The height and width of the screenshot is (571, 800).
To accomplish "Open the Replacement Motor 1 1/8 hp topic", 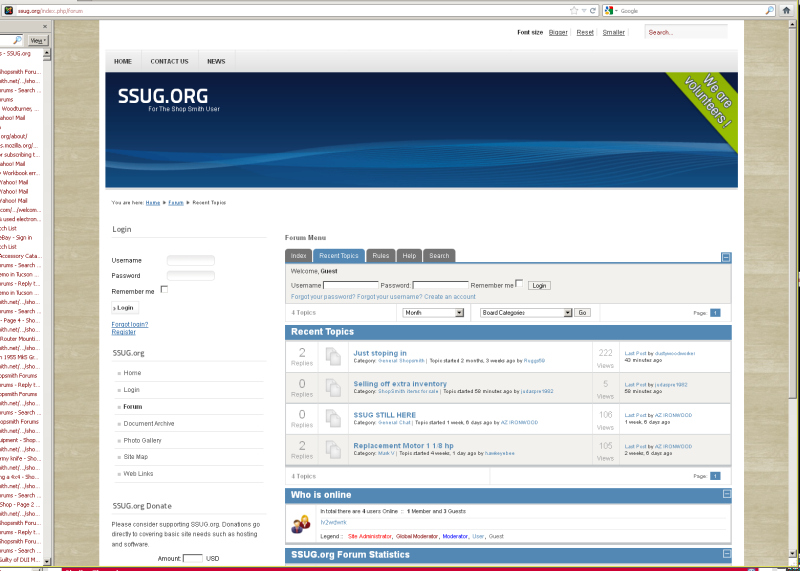I will tap(404, 445).
